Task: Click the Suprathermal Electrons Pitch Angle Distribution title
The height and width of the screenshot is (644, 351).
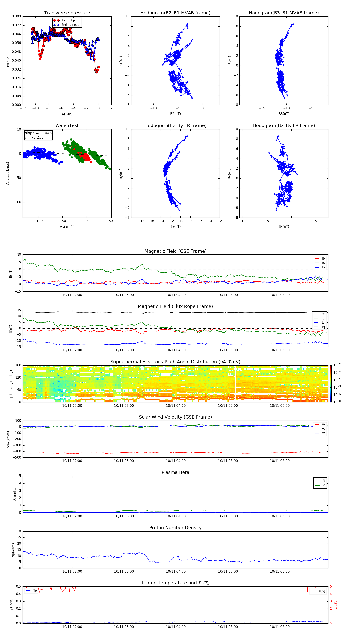Action: (175, 362)
